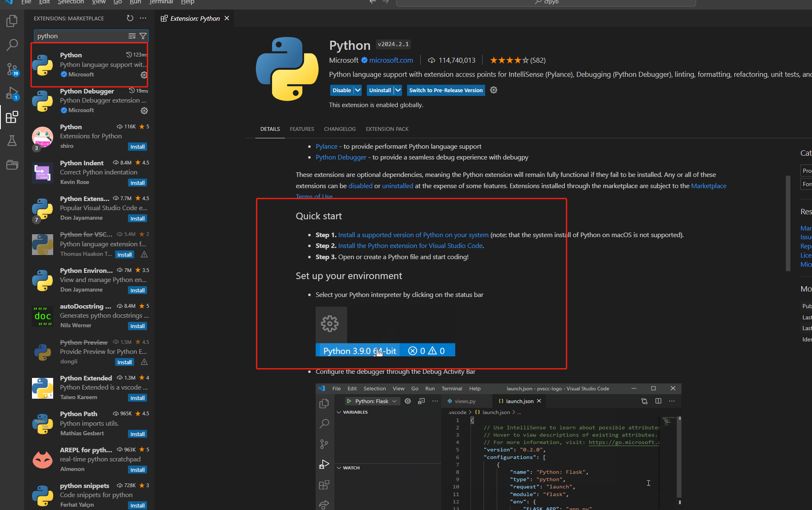The image size is (812, 510).
Task: Open the Explorer view in the activity bar
Action: pyautogui.click(x=12, y=20)
